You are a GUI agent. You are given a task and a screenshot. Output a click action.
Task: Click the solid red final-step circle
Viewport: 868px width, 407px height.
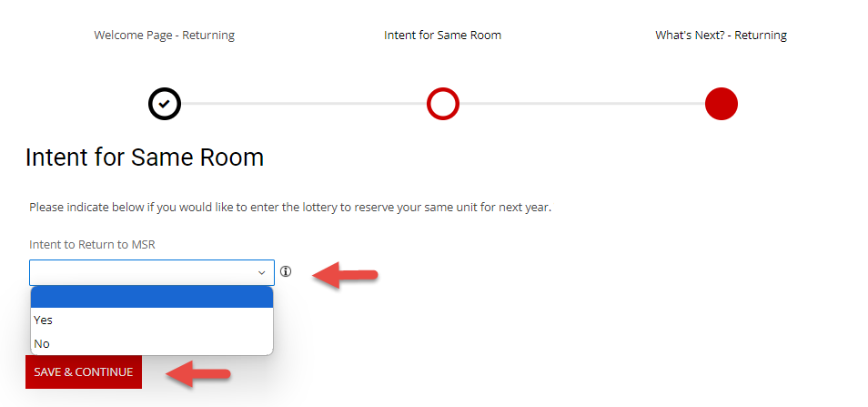coord(721,104)
